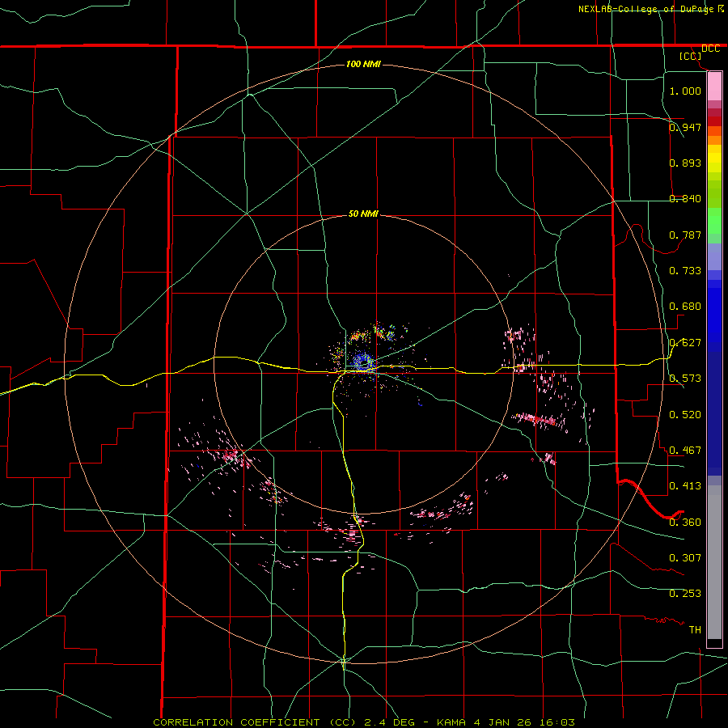This screenshot has height=728, width=728.
Task: Click the 0.733 scale value
Action: point(685,271)
